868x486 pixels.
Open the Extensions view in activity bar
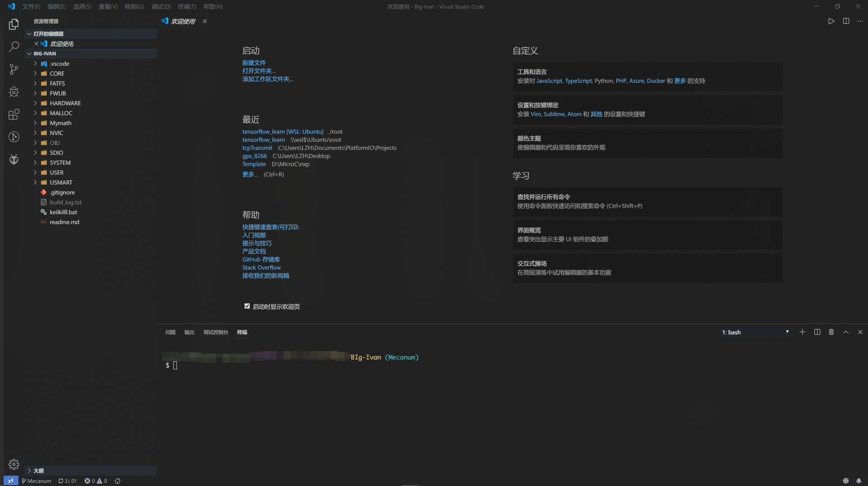tap(14, 114)
